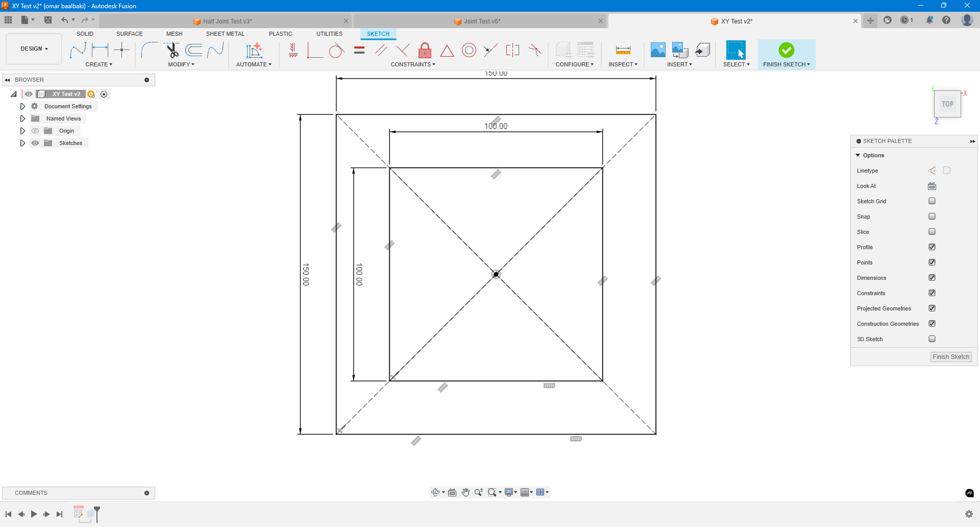Collapse the Options section in Sketch Palette

pyautogui.click(x=858, y=155)
